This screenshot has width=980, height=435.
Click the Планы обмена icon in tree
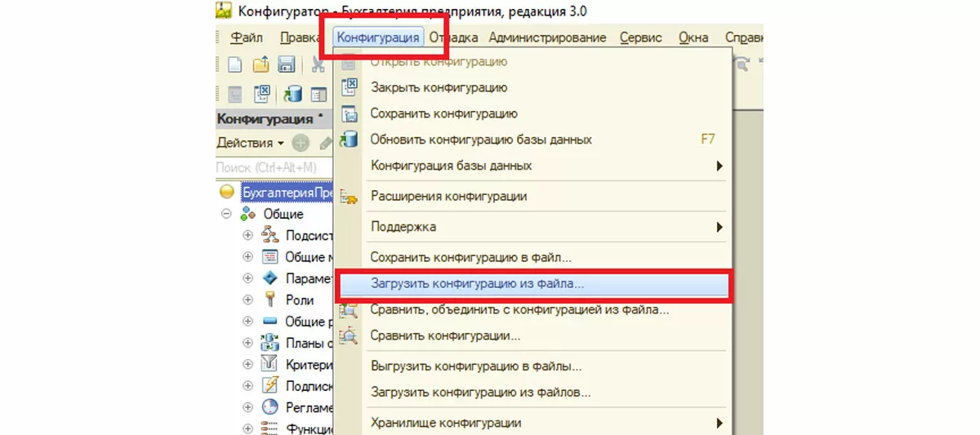tap(270, 343)
